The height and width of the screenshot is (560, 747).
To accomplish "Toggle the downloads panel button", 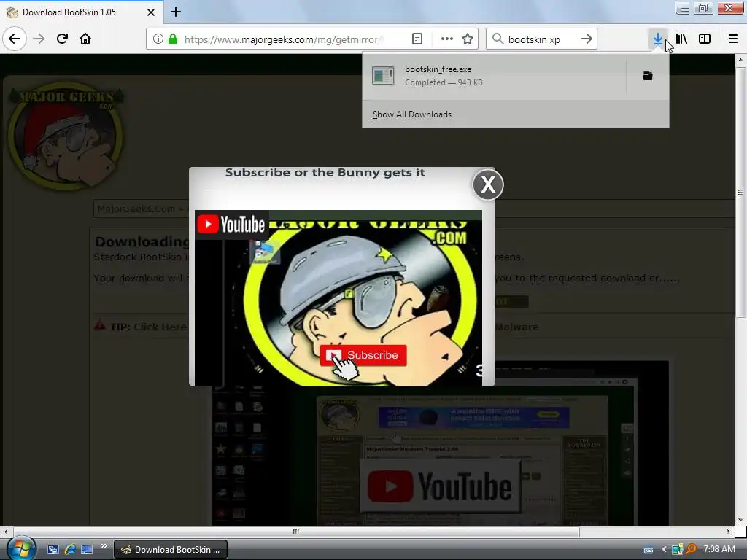I will click(658, 39).
